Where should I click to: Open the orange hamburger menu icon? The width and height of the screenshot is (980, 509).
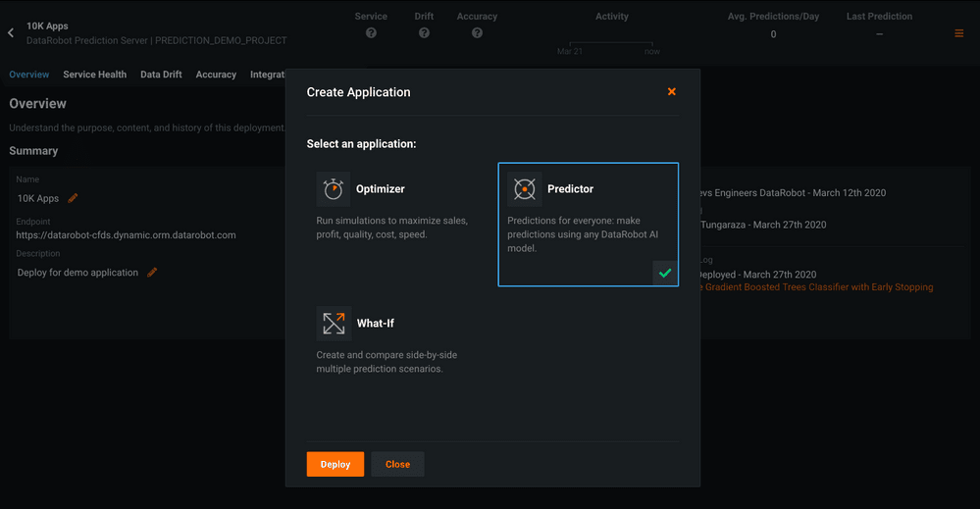pos(958,33)
